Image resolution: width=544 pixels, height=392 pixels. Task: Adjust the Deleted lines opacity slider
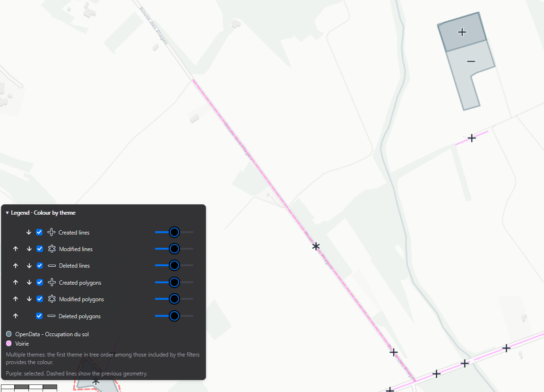174,265
